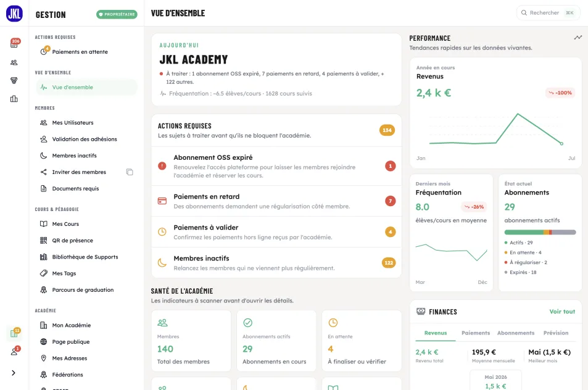Screen dimensions: 588x390
Task: Open the members group rail icon
Action: pos(14,62)
